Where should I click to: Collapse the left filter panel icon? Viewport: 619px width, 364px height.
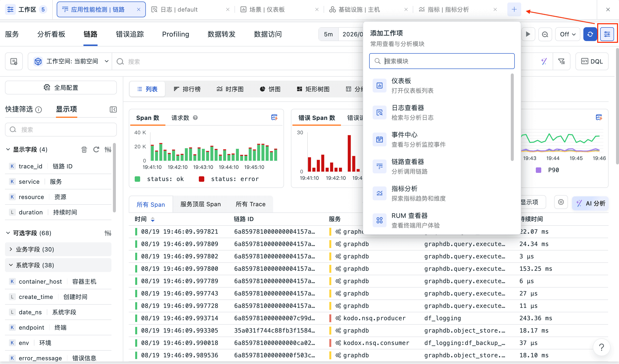coord(113,109)
